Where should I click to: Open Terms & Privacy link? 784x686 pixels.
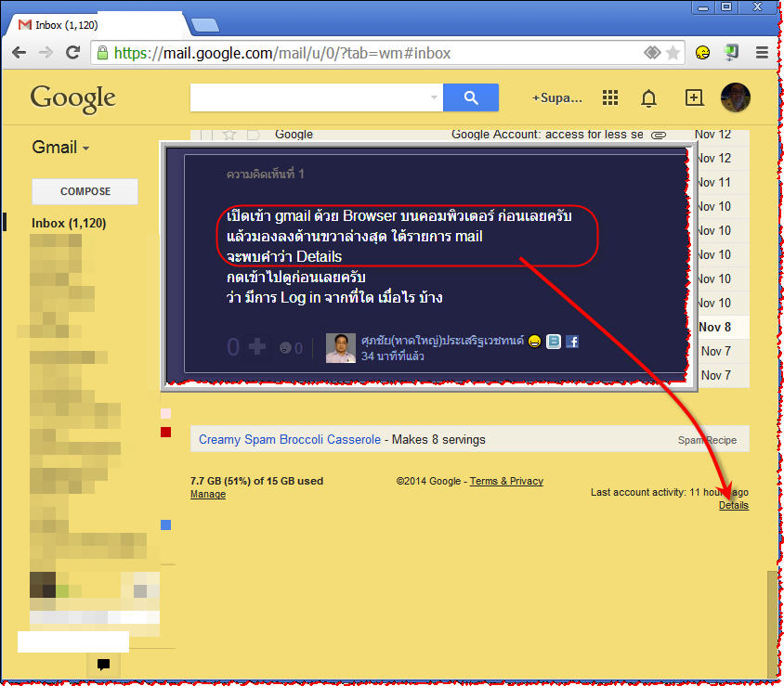pyautogui.click(x=506, y=481)
